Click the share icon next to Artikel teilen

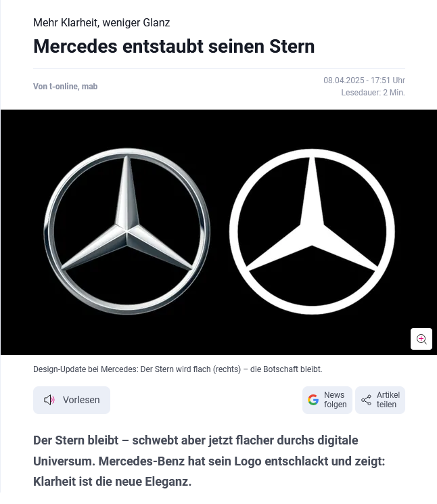(x=367, y=400)
